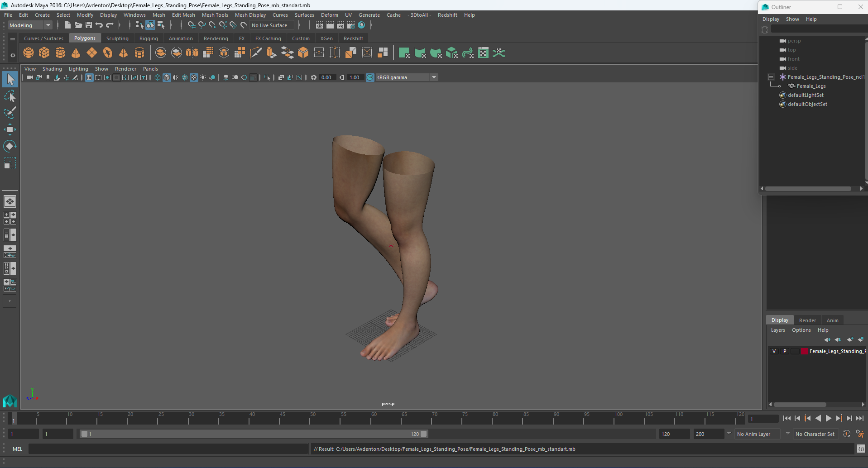Screen dimensions: 868x468
Task: Enable snap to curves
Action: point(202,25)
